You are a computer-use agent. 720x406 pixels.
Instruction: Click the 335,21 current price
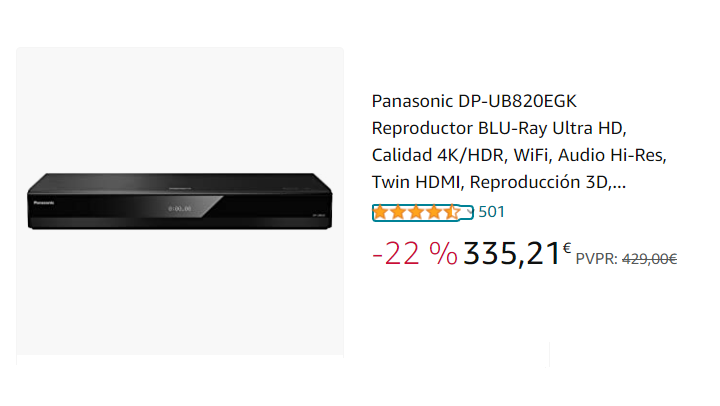[510, 255]
